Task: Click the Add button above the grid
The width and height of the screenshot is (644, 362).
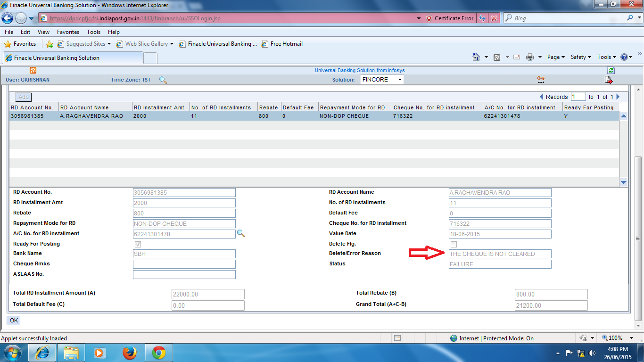Action: click(23, 96)
